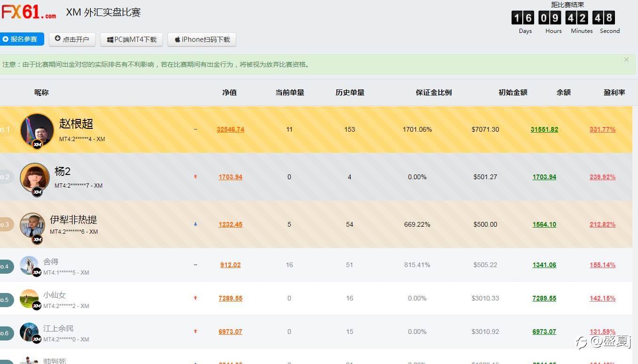Click the 报名参赛 sign-up button

[22, 39]
